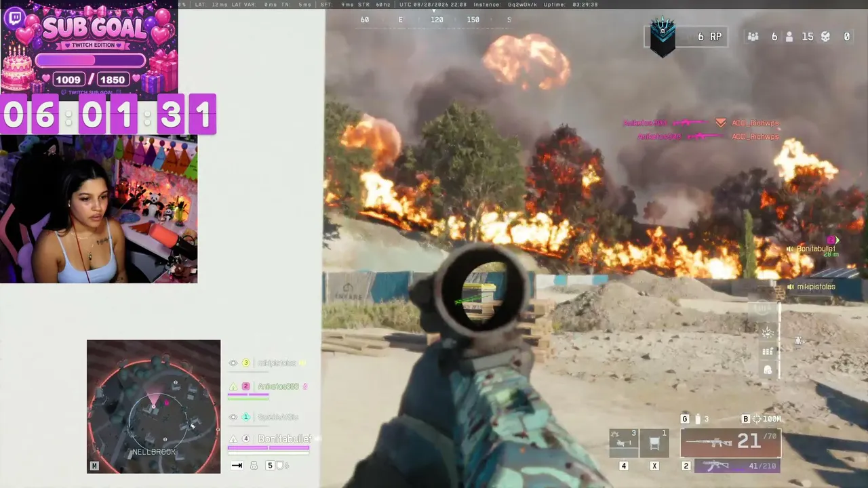Click the tab-arrow icon below the squad list

pyautogui.click(x=237, y=466)
